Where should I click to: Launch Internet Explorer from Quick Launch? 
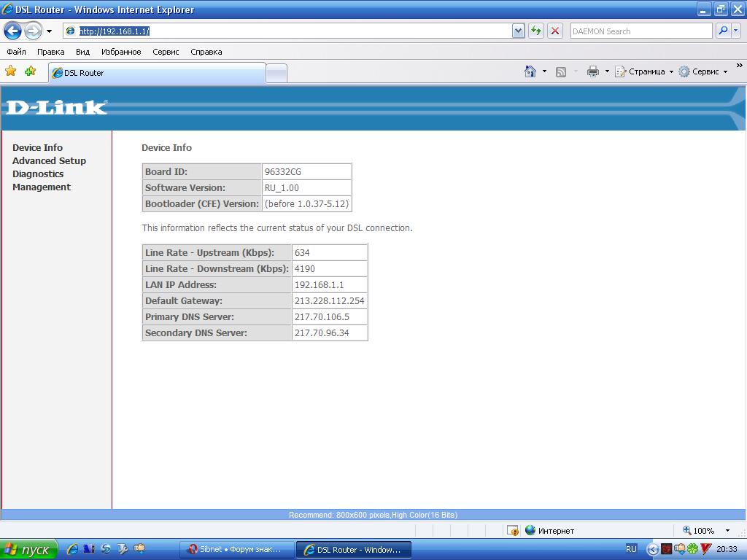click(x=72, y=549)
